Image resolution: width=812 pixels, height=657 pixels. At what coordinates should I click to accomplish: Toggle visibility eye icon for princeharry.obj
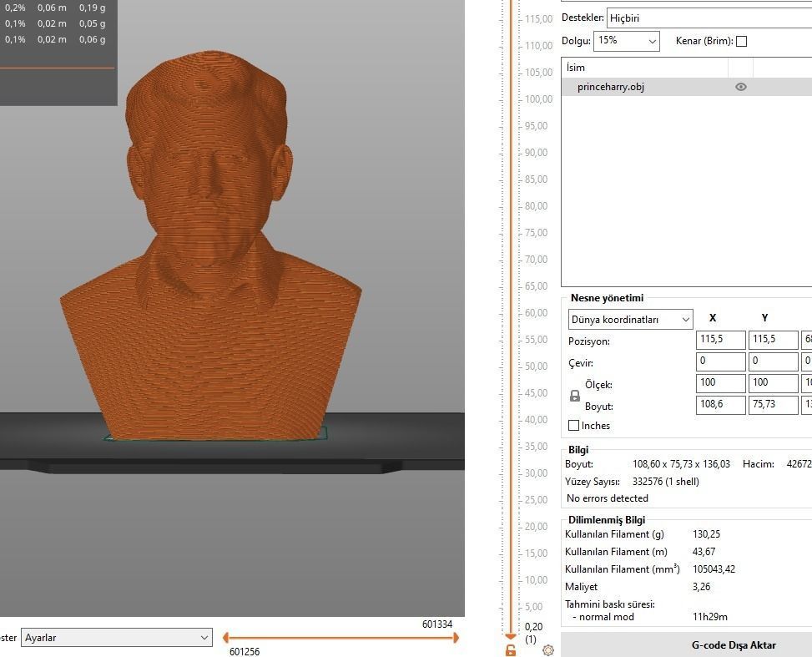click(x=741, y=87)
